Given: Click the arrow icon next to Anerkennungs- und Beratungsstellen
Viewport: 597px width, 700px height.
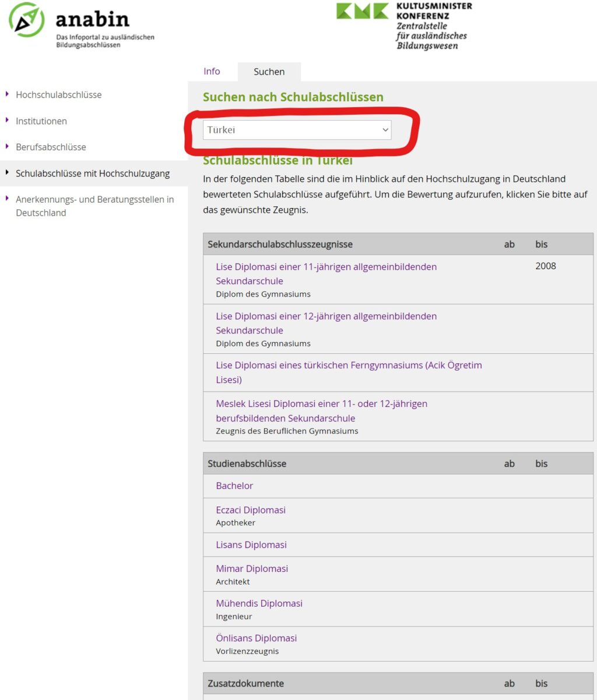Looking at the screenshot, I should pyautogui.click(x=7, y=199).
